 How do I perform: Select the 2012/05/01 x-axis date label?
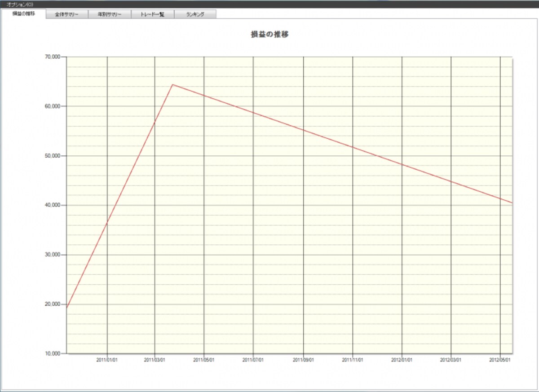click(500, 360)
